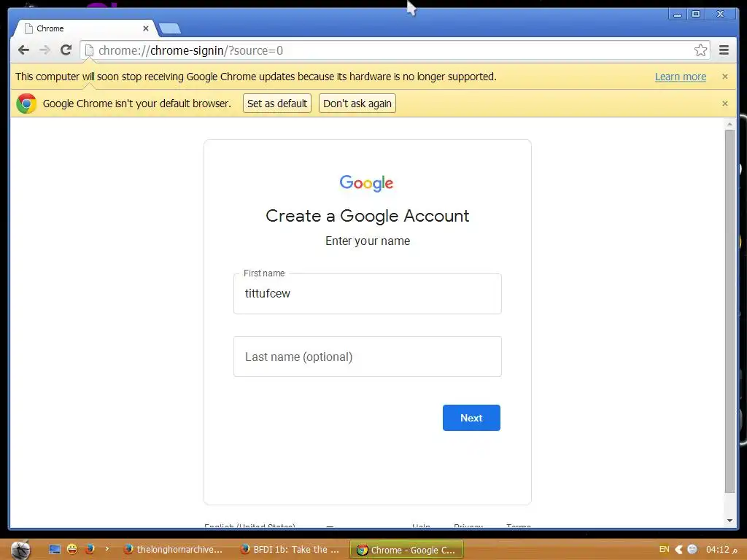Click the page icon in address bar
The height and width of the screenshot is (560, 747).
[x=89, y=50]
